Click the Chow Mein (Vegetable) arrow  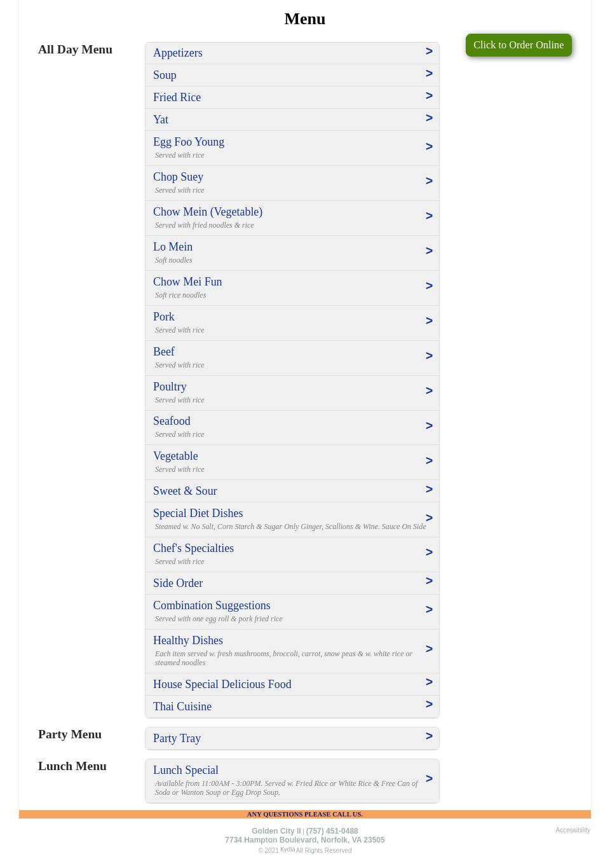[429, 216]
